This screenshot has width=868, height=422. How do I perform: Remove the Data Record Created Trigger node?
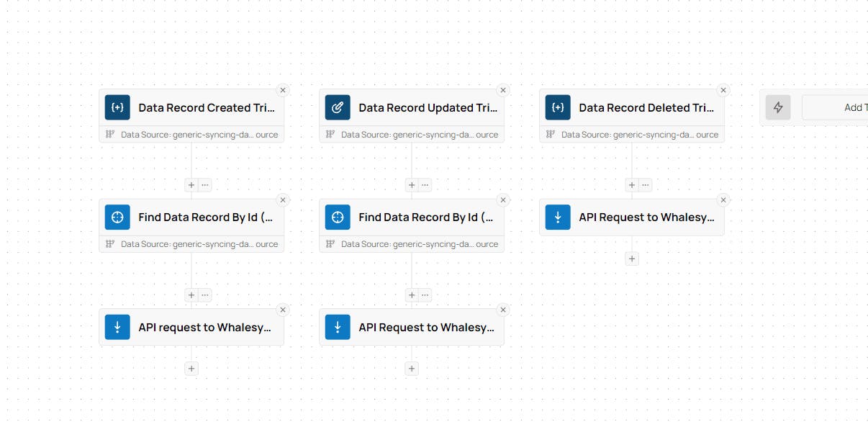tap(283, 90)
